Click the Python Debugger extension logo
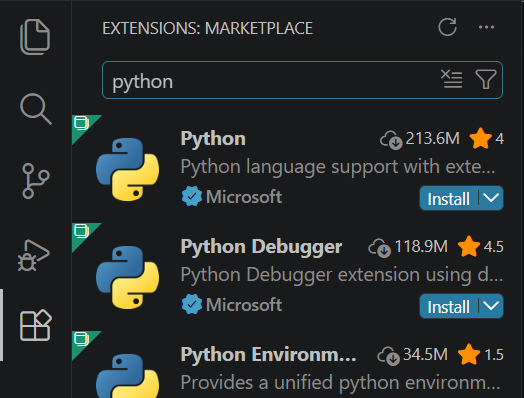Image resolution: width=524 pixels, height=398 pixels. tap(127, 277)
